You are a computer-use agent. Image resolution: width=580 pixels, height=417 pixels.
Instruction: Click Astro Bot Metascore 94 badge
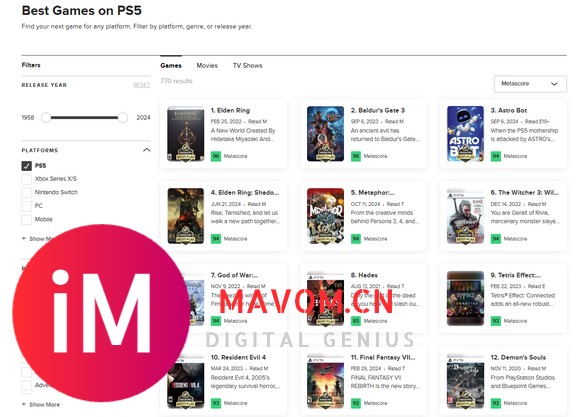[x=496, y=156]
